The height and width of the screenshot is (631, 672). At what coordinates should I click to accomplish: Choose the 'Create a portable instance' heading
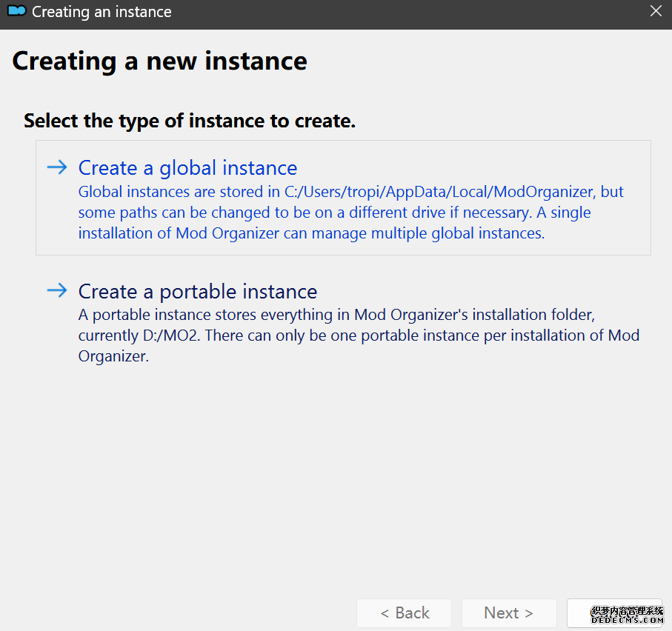click(198, 291)
